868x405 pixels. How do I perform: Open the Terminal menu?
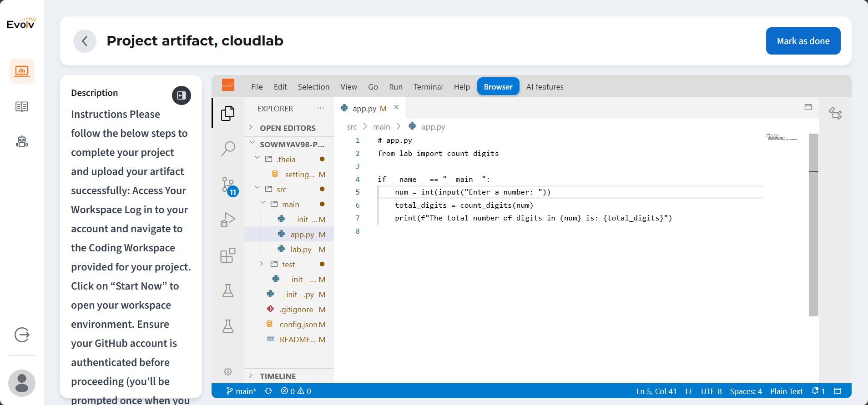(428, 87)
